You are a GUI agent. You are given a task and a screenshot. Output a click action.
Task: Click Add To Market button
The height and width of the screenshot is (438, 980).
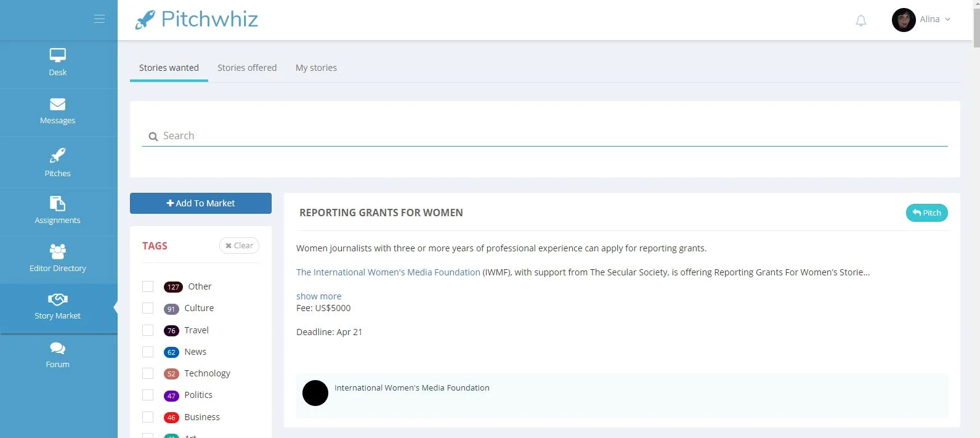201,203
